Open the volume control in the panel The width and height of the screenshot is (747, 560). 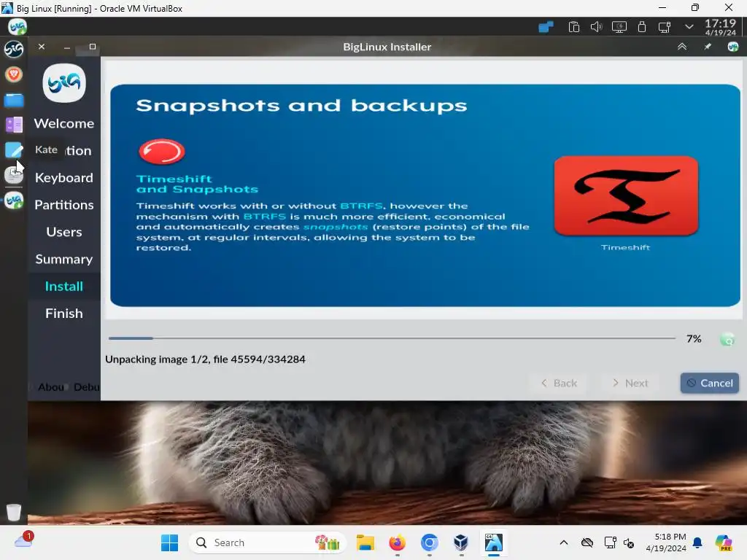pos(597,27)
